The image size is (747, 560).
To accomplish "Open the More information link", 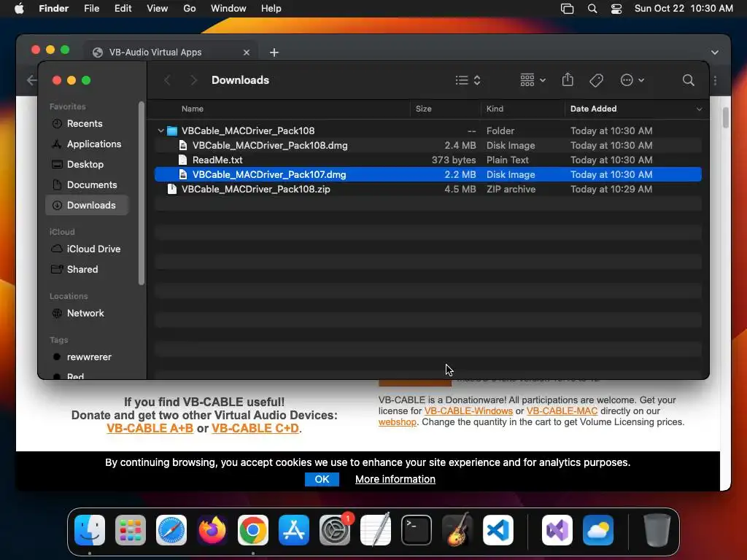I will point(395,479).
